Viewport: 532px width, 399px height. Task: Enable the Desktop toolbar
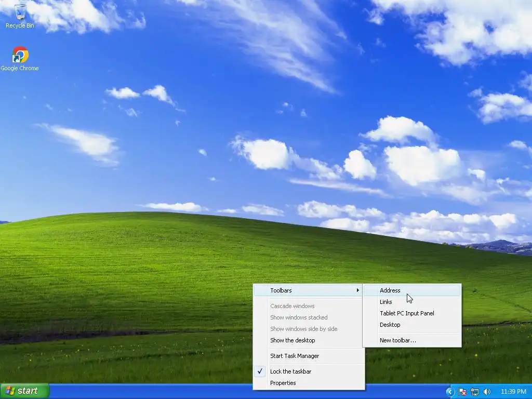pyautogui.click(x=412, y=325)
